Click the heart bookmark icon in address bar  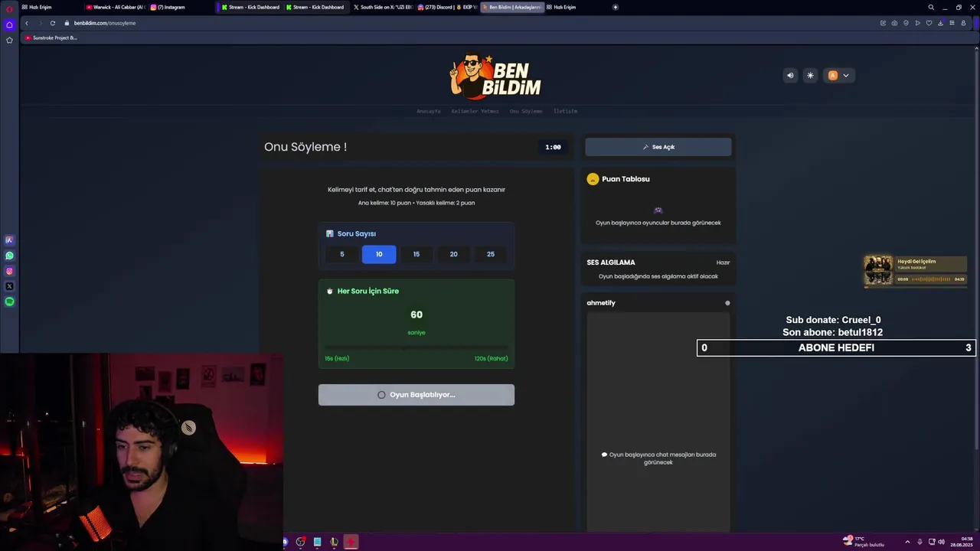pyautogui.click(x=929, y=23)
